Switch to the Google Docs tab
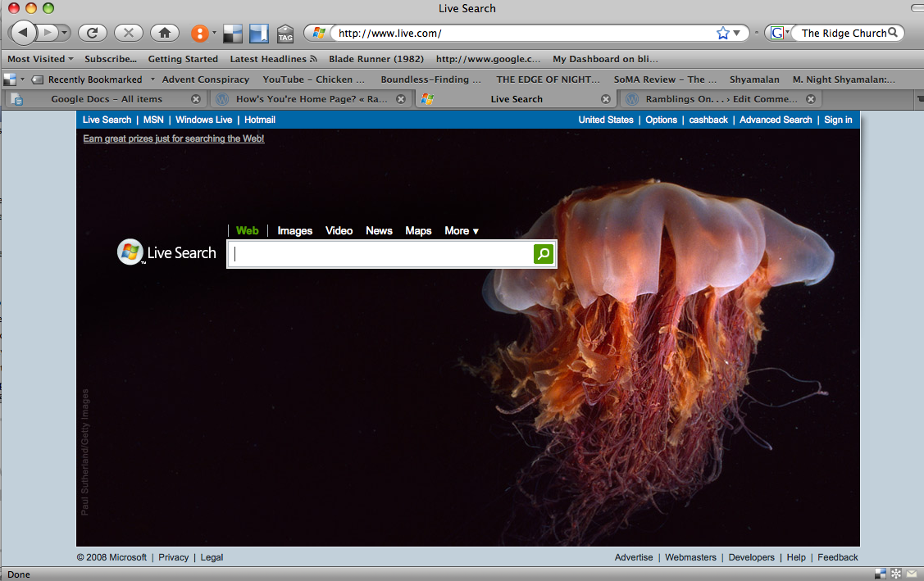 (106, 99)
